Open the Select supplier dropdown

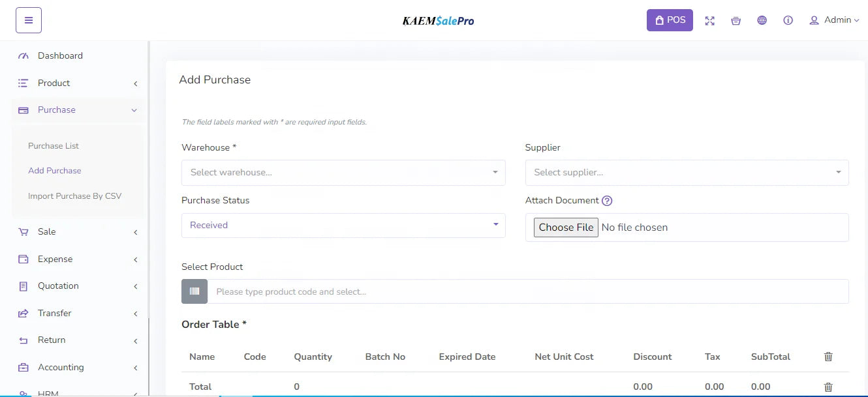pyautogui.click(x=687, y=173)
